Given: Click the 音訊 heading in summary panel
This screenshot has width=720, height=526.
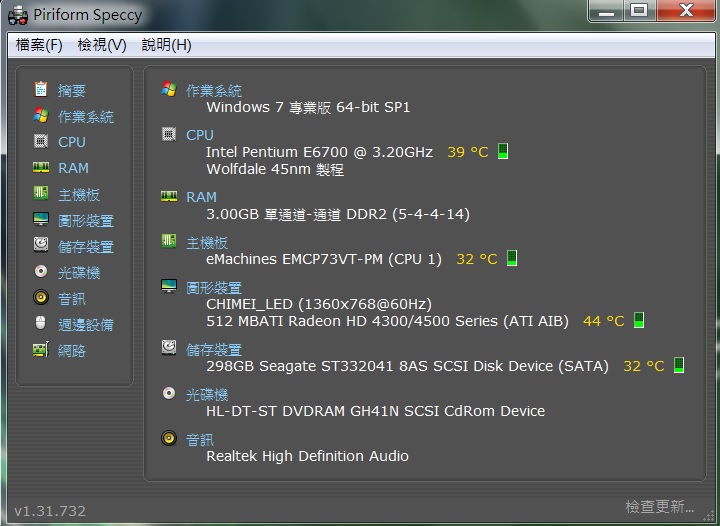Looking at the screenshot, I should 200,440.
